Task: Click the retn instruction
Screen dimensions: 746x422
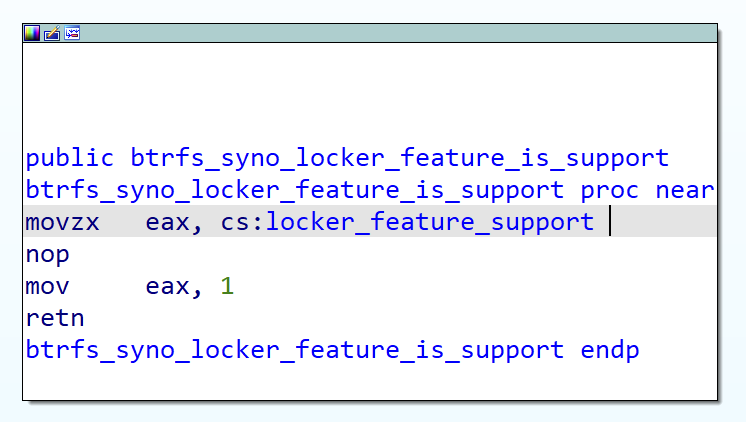Action: click(55, 319)
